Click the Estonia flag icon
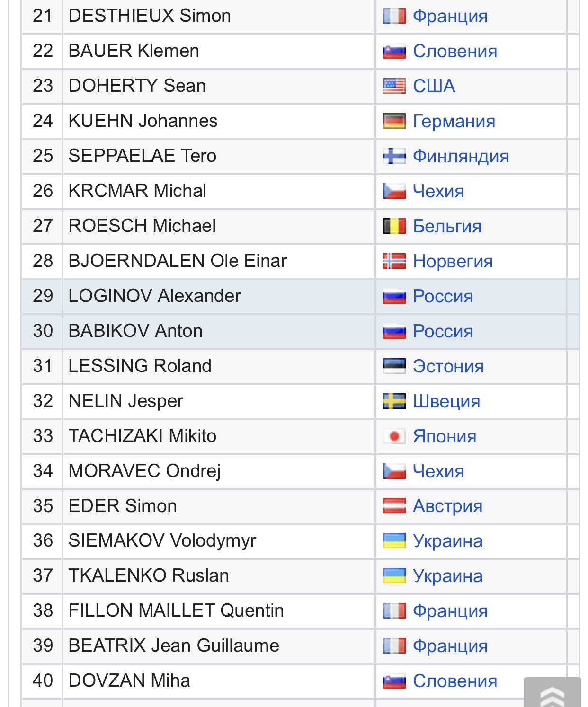The height and width of the screenshot is (707, 588). 394,366
